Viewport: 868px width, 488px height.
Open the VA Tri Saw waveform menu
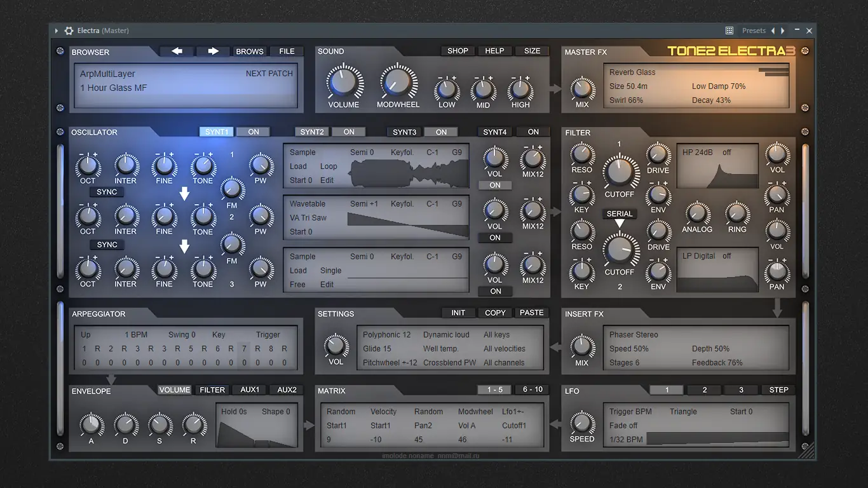tap(308, 218)
